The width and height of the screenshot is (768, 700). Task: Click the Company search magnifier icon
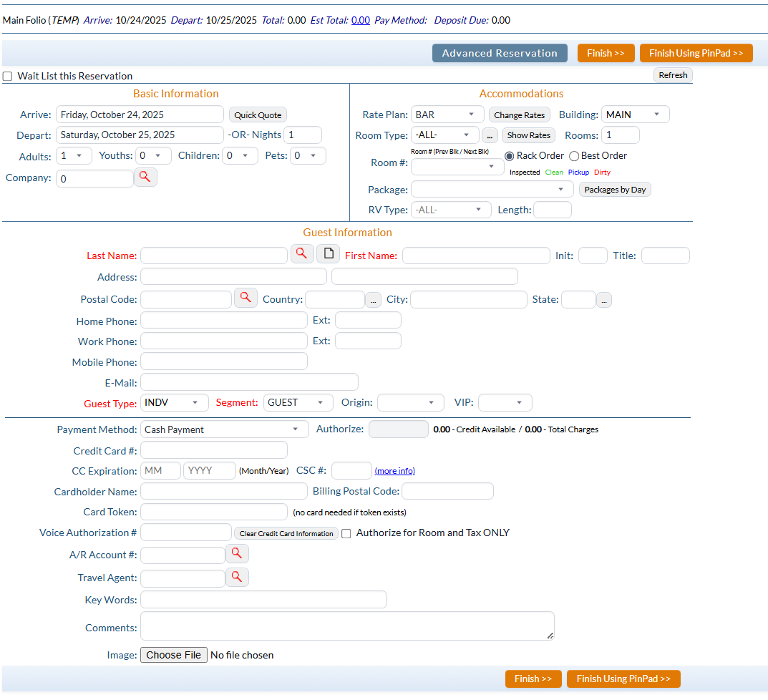(145, 177)
